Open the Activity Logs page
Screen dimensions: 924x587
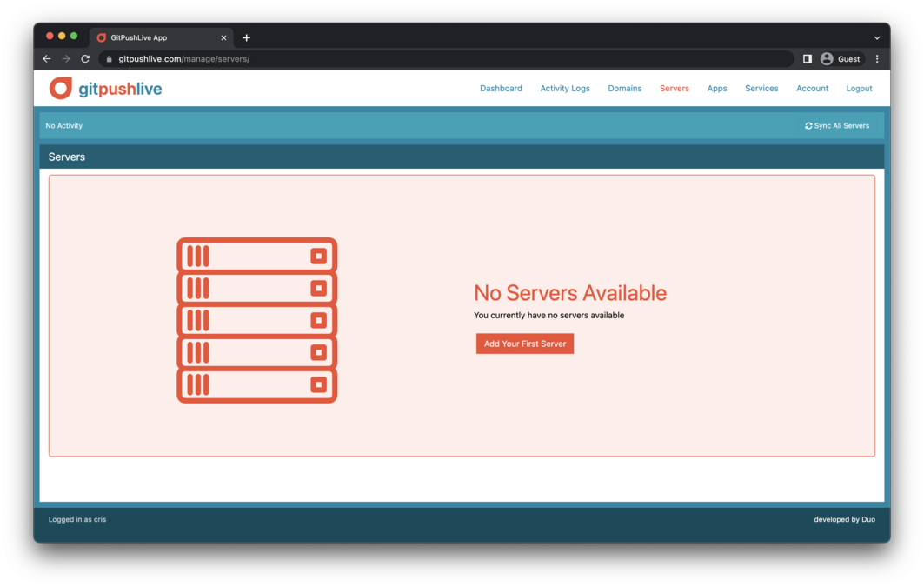[x=565, y=88]
